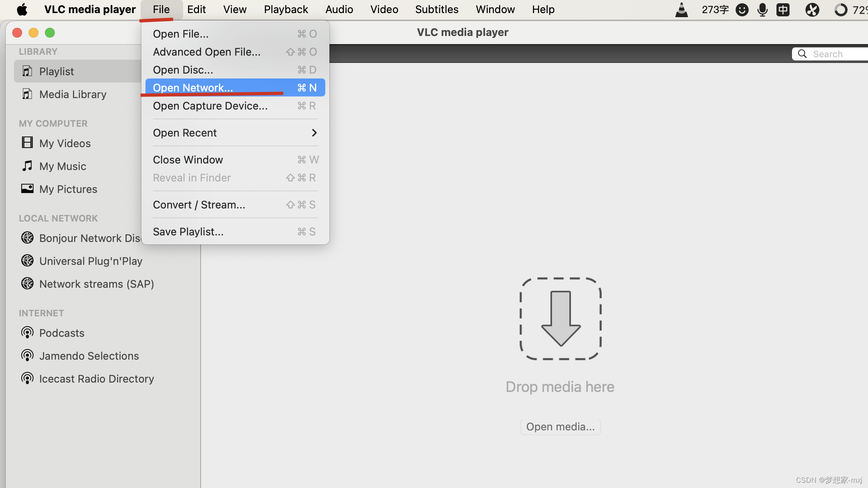Click the Playlist icon in sidebar
This screenshot has height=488, width=868.
click(x=27, y=71)
